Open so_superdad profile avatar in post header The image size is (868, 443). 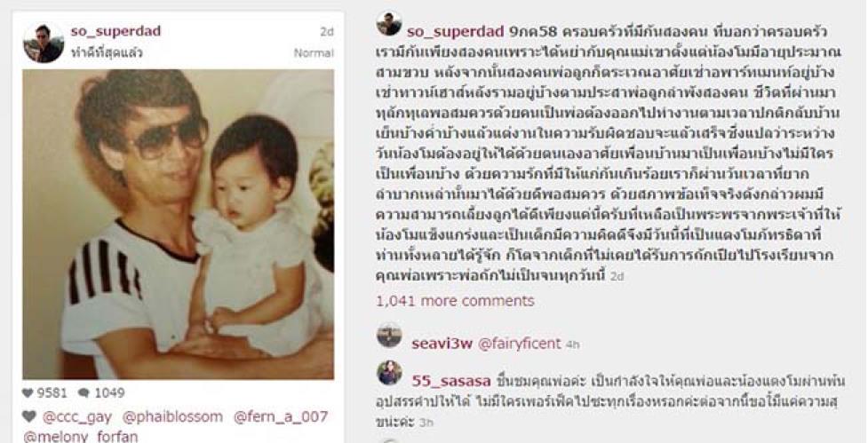coord(44,44)
